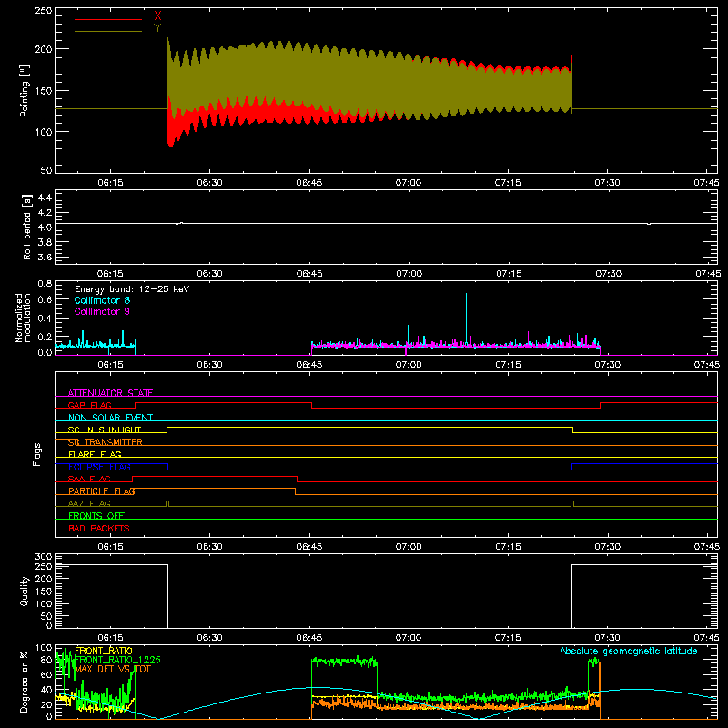728x728 pixels.
Task: Click 'Absolute geomagnetic latitude' label
Action: [x=629, y=651]
